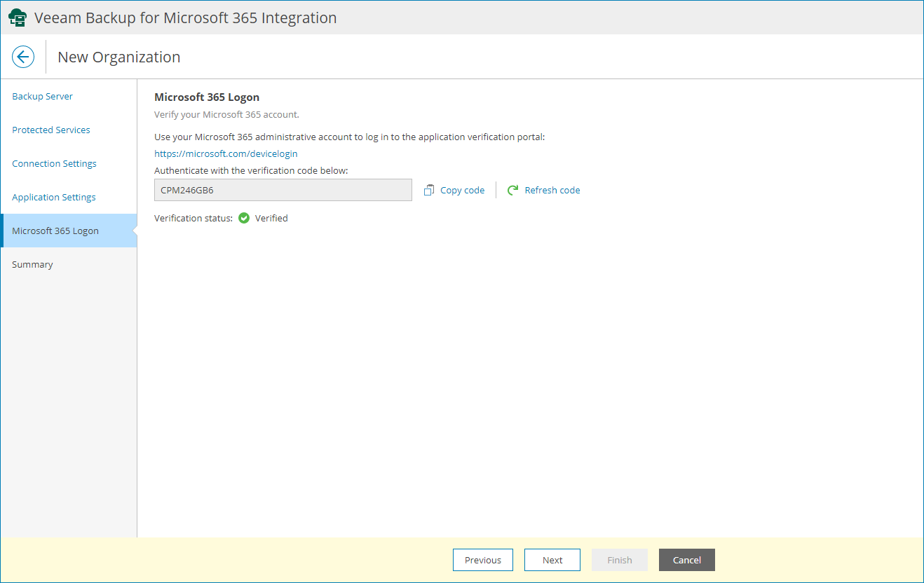This screenshot has height=583, width=924.
Task: Select the Summary step
Action: 32,264
